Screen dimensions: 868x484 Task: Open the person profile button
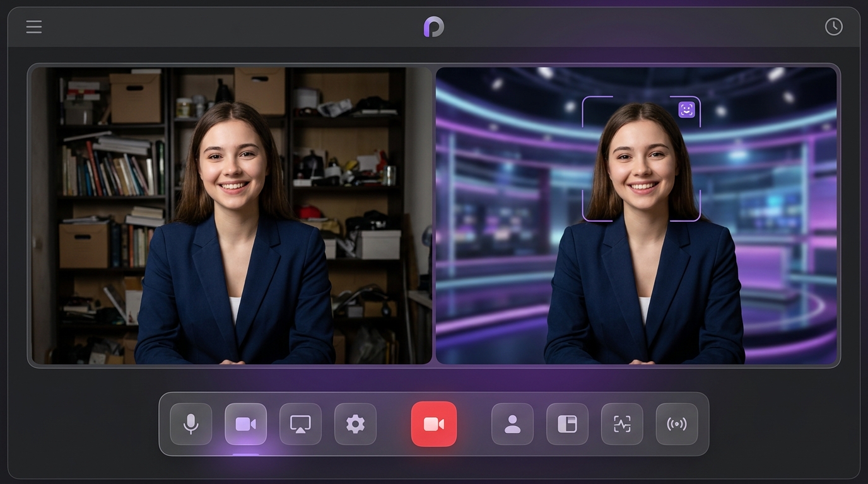[512, 424]
